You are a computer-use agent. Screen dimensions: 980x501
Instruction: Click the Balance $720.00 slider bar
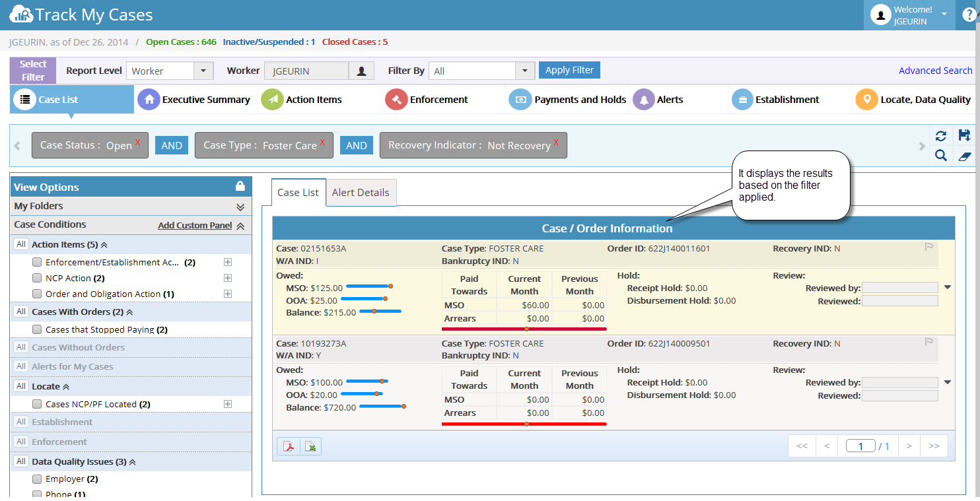(382, 406)
